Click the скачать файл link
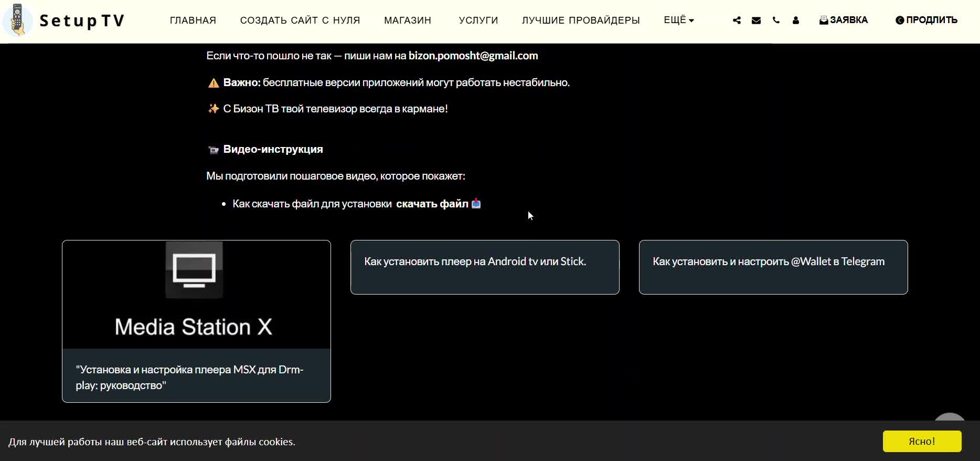980x461 pixels. 432,204
